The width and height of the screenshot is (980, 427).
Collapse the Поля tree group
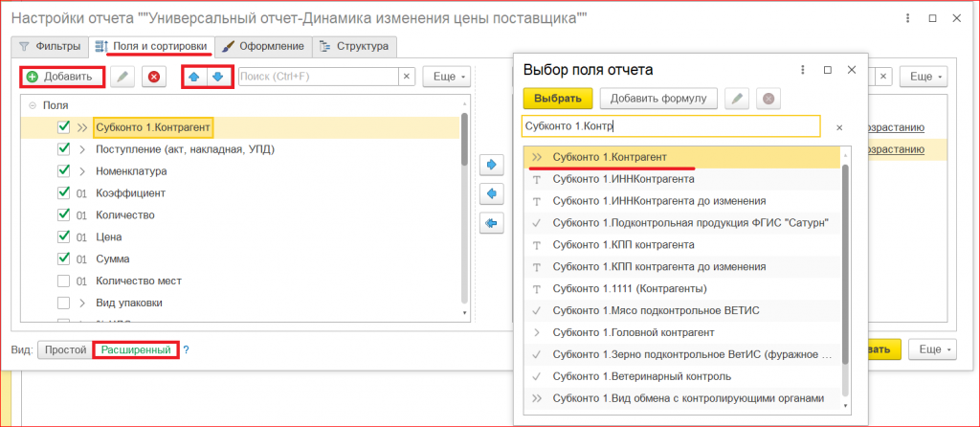[x=32, y=105]
